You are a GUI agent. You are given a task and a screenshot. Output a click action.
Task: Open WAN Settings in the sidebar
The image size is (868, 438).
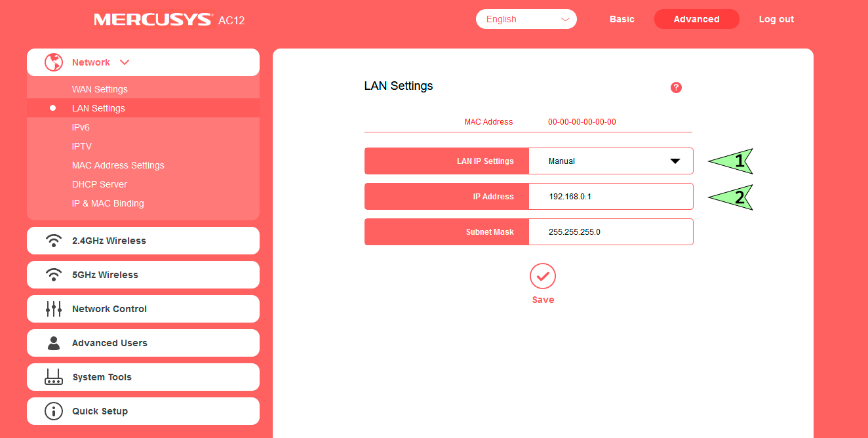pos(100,89)
